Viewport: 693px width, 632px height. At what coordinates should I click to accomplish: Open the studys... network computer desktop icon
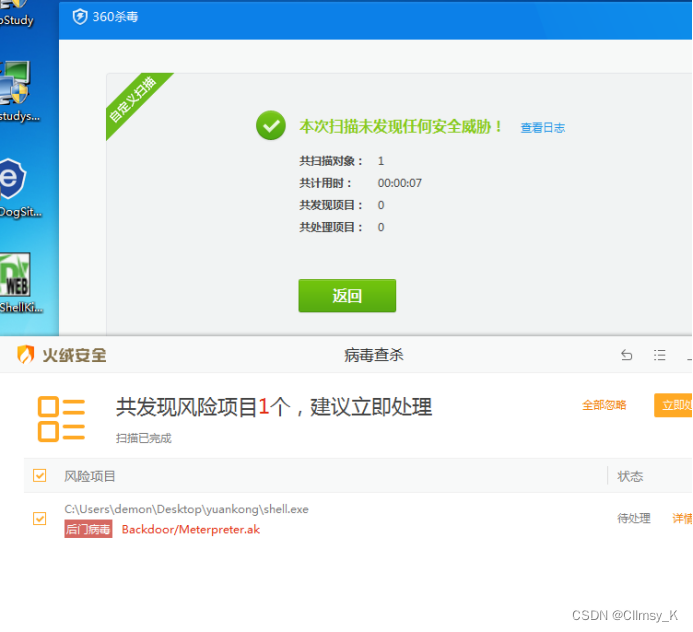click(15, 83)
